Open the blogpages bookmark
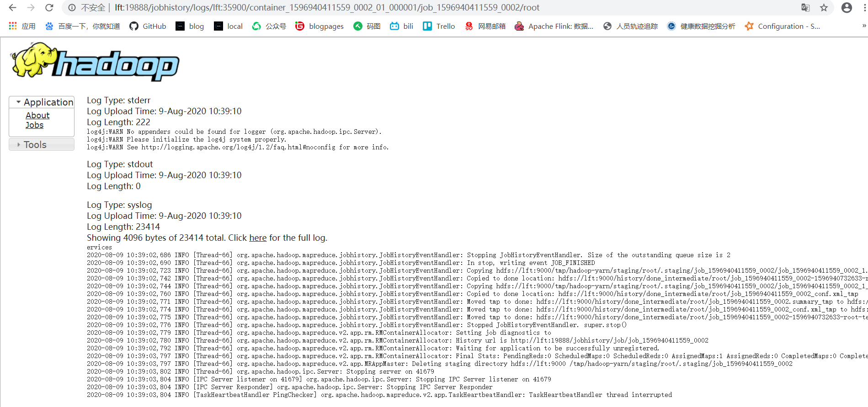868x407 pixels. point(319,26)
